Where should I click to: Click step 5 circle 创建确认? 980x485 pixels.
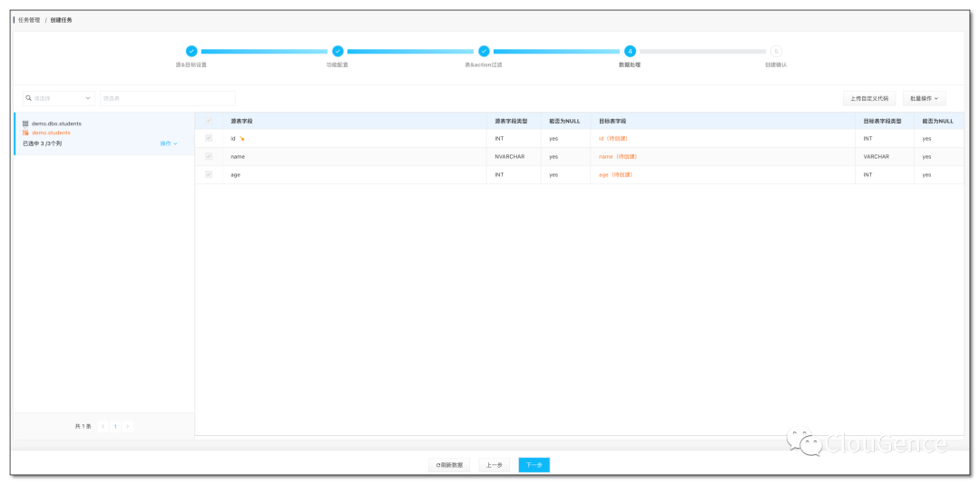pyautogui.click(x=776, y=52)
